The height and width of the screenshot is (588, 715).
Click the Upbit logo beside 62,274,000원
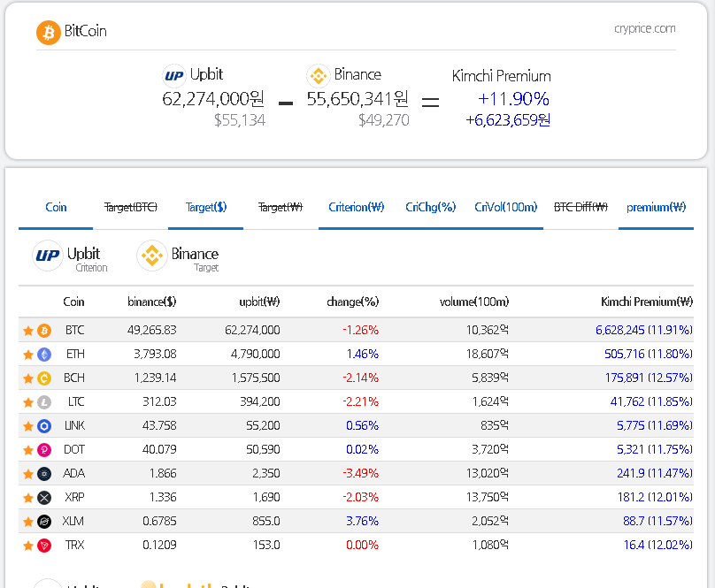tap(173, 76)
